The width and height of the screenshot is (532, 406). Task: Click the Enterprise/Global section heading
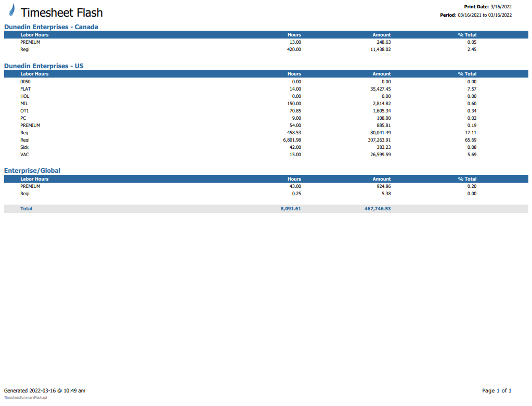point(32,171)
